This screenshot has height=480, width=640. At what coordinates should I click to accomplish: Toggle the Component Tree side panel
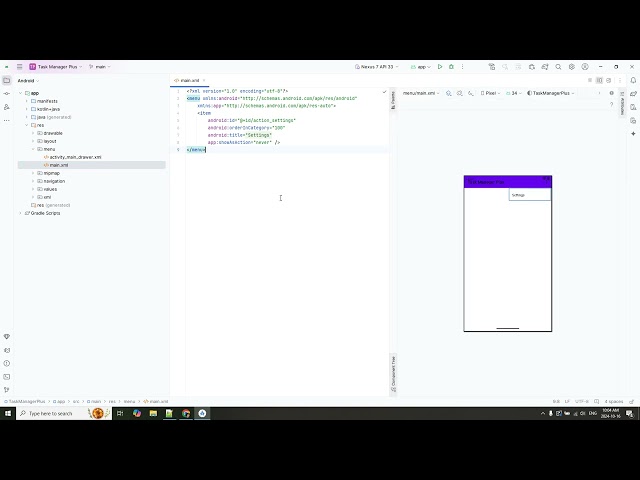[393, 374]
